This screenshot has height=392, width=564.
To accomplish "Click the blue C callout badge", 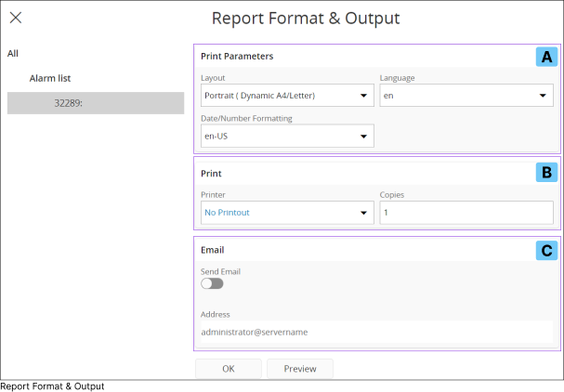I will [547, 250].
